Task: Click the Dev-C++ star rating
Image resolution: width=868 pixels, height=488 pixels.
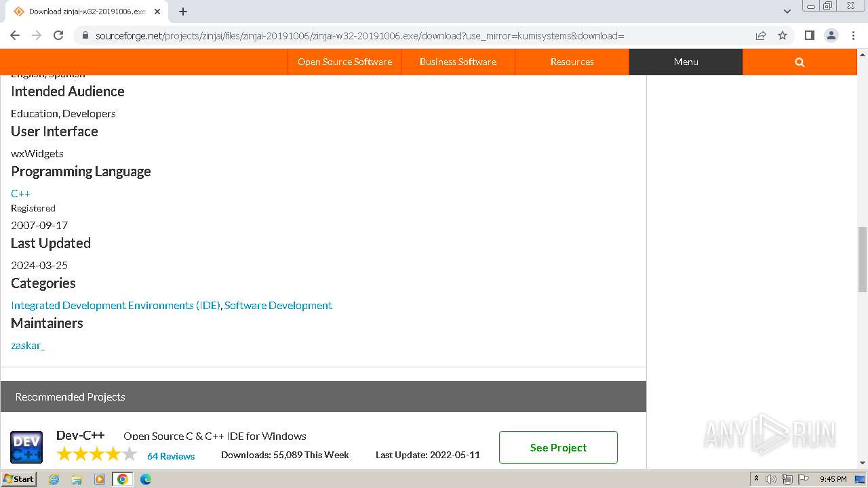Action: tap(97, 454)
